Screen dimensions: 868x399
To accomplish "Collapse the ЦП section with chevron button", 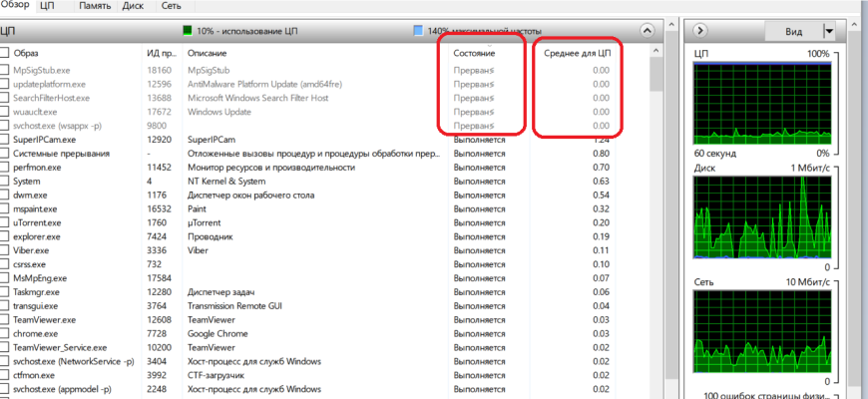I will click(x=647, y=31).
